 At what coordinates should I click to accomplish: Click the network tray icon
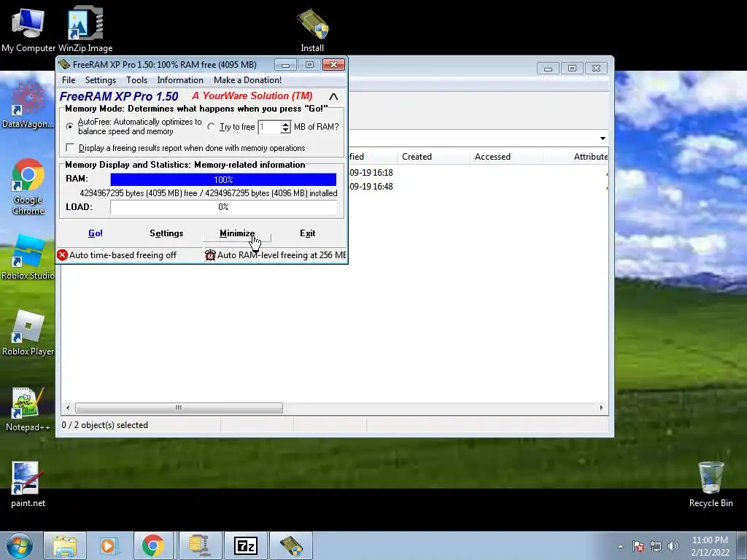pos(656,546)
